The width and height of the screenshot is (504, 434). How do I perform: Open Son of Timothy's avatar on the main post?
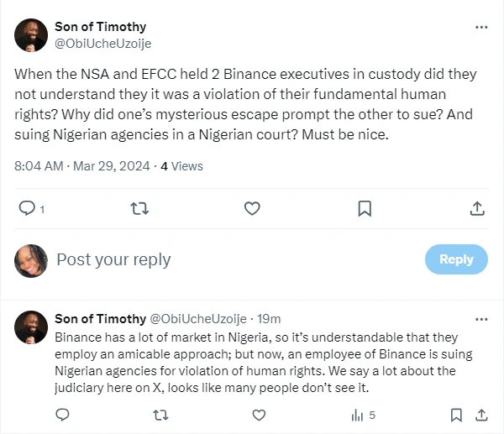pyautogui.click(x=31, y=35)
